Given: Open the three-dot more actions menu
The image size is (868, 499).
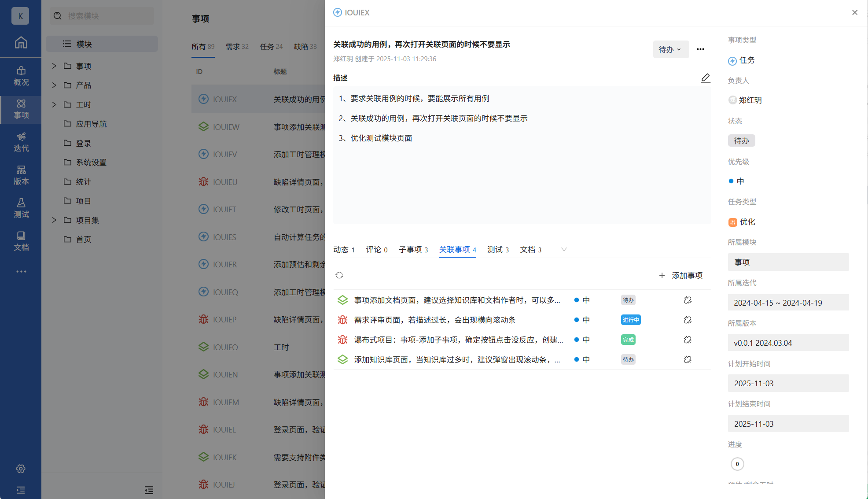Looking at the screenshot, I should 700,49.
